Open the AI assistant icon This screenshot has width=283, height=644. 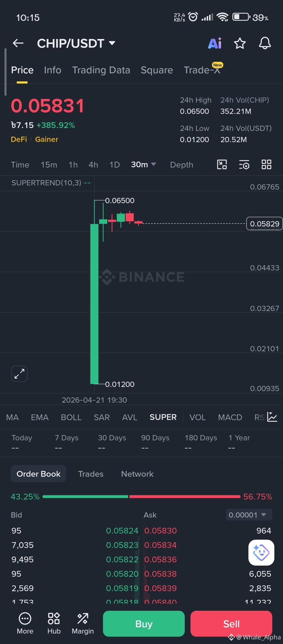215,43
